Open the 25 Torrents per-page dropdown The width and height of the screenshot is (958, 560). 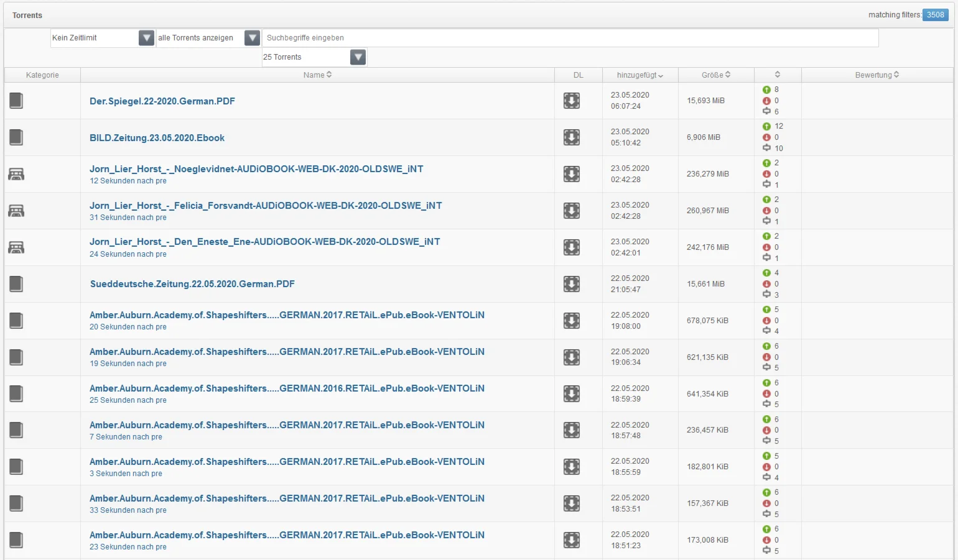point(314,57)
